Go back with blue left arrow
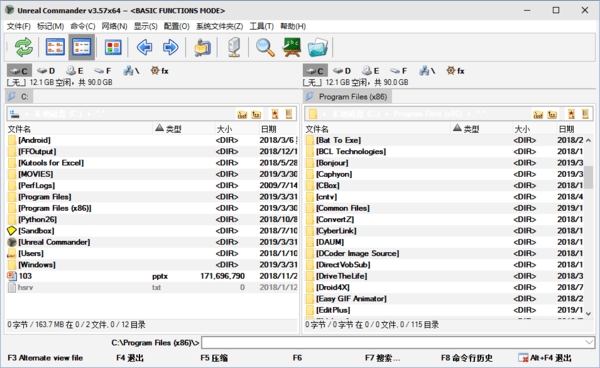 click(x=145, y=47)
